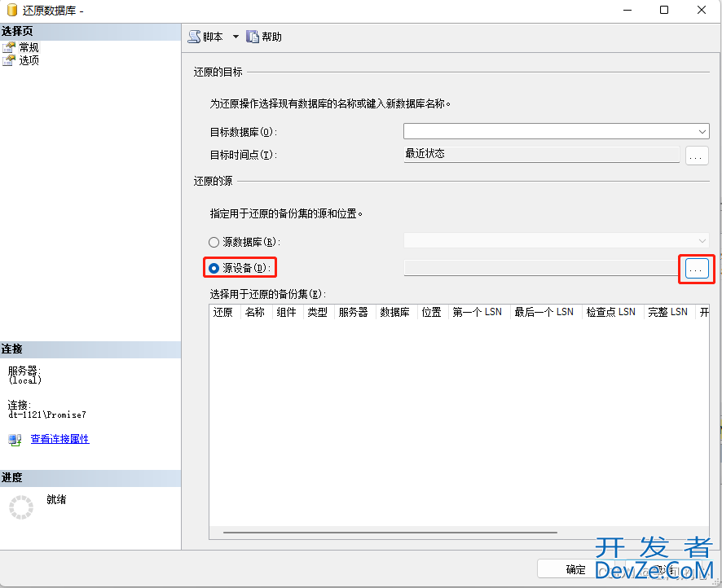Click the 类型 column header

coord(319,313)
